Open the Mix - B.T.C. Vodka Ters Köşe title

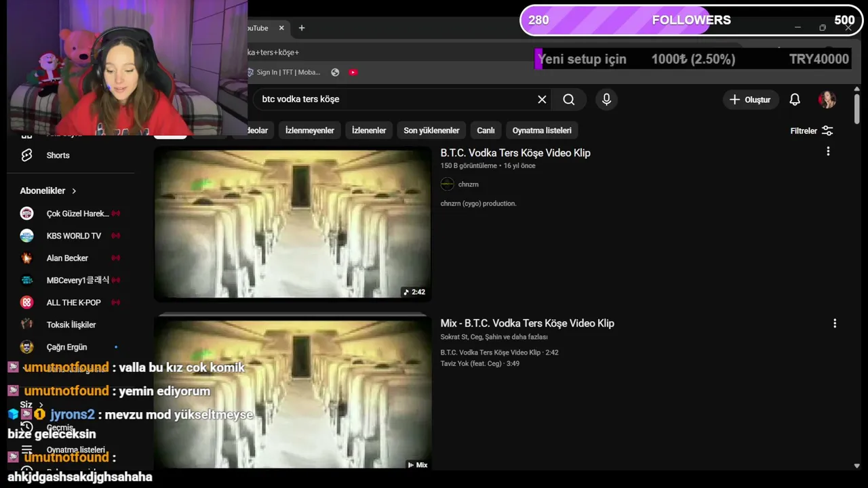point(527,323)
